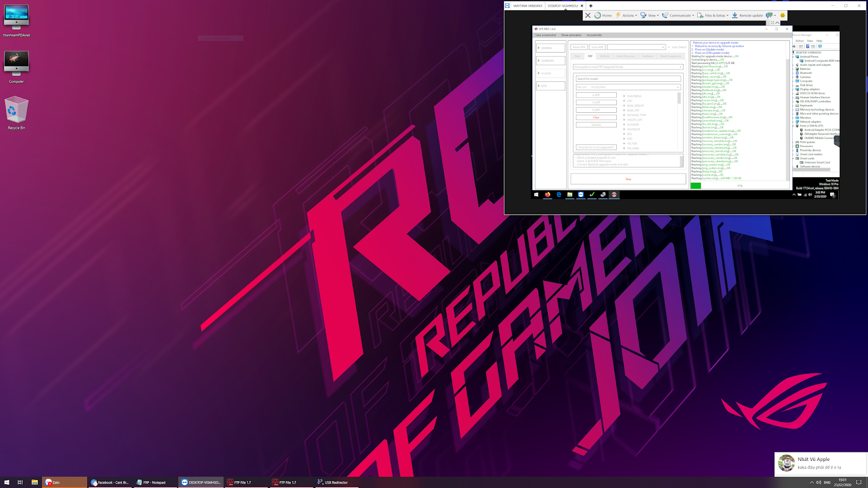Click the remote Start button
The width and height of the screenshot is (868, 488).
click(536, 194)
